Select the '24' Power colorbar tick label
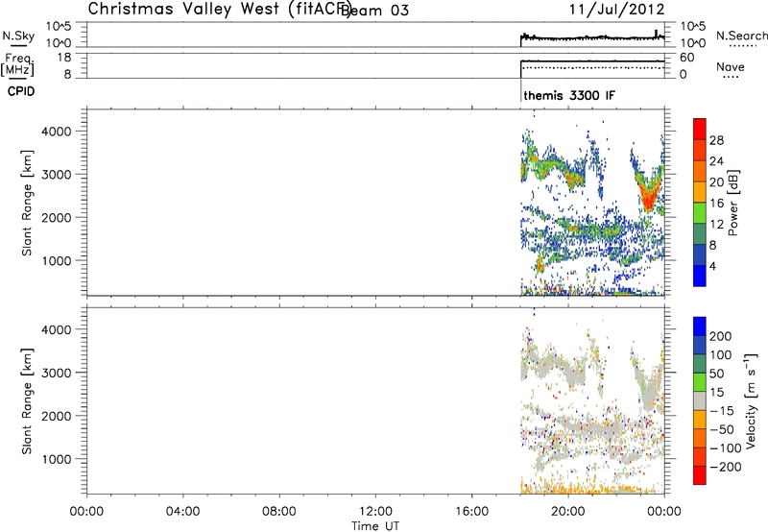The width and height of the screenshot is (768, 532). click(716, 161)
